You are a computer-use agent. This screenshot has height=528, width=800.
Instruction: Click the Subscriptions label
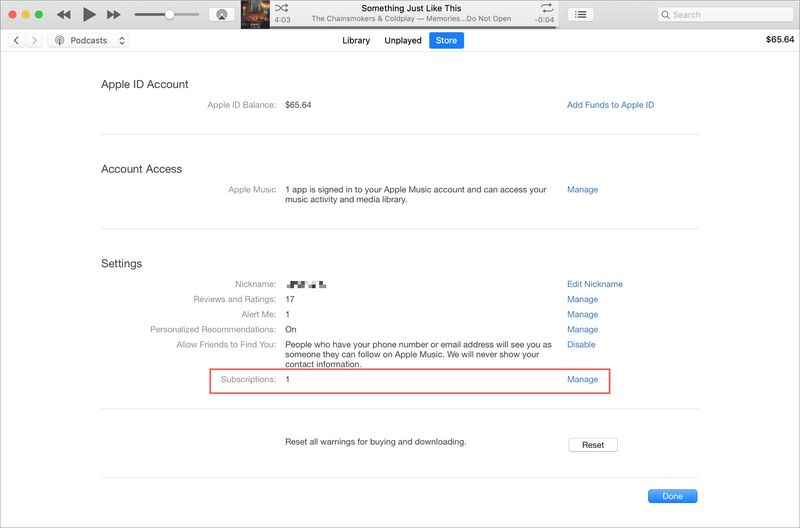tap(248, 379)
